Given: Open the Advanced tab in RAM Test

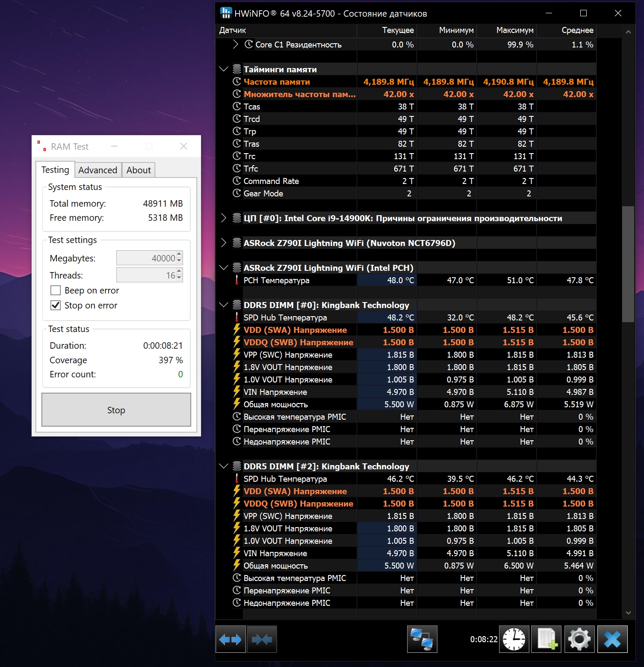Looking at the screenshot, I should click(98, 170).
